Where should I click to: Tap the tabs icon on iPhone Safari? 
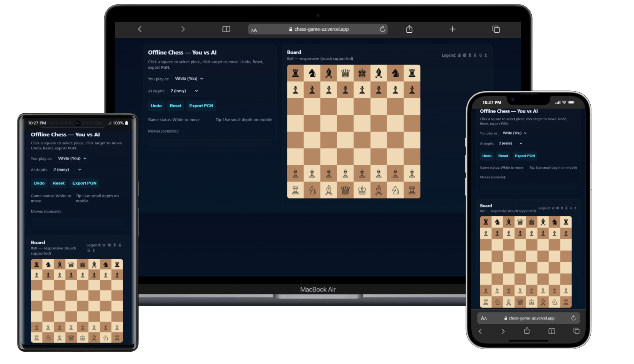pos(576,331)
